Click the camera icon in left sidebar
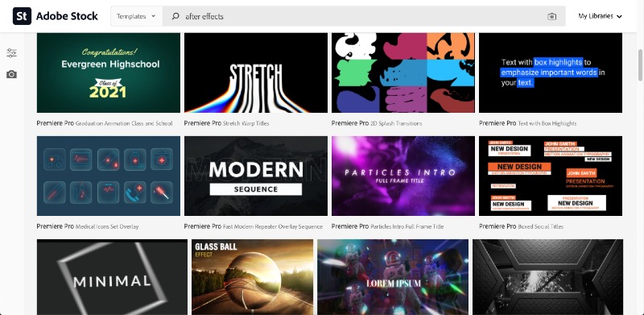 (x=11, y=74)
